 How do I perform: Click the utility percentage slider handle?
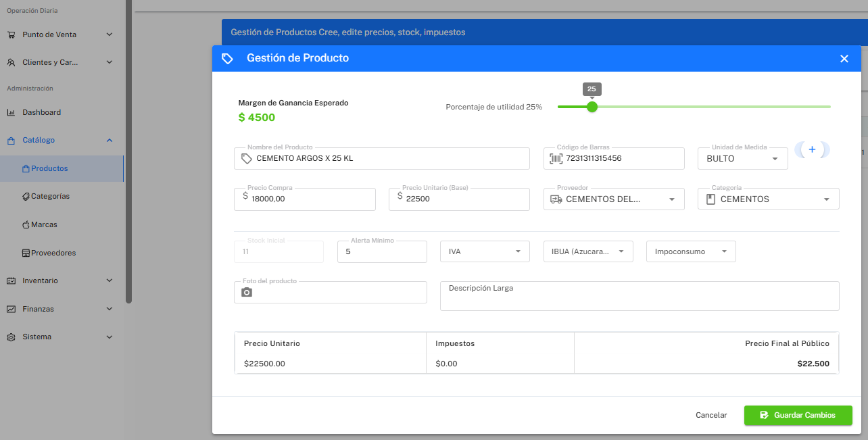coord(592,107)
